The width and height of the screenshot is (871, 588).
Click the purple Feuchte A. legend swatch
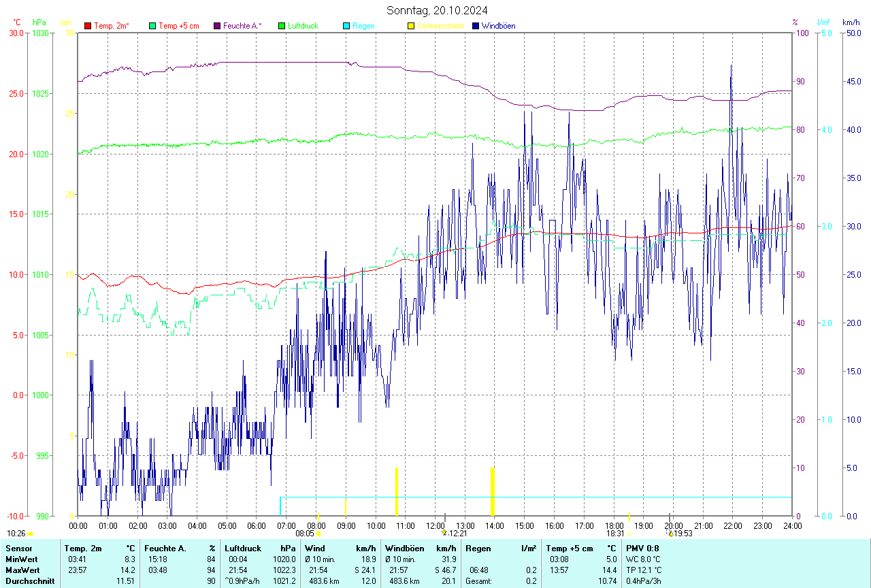click(x=217, y=26)
